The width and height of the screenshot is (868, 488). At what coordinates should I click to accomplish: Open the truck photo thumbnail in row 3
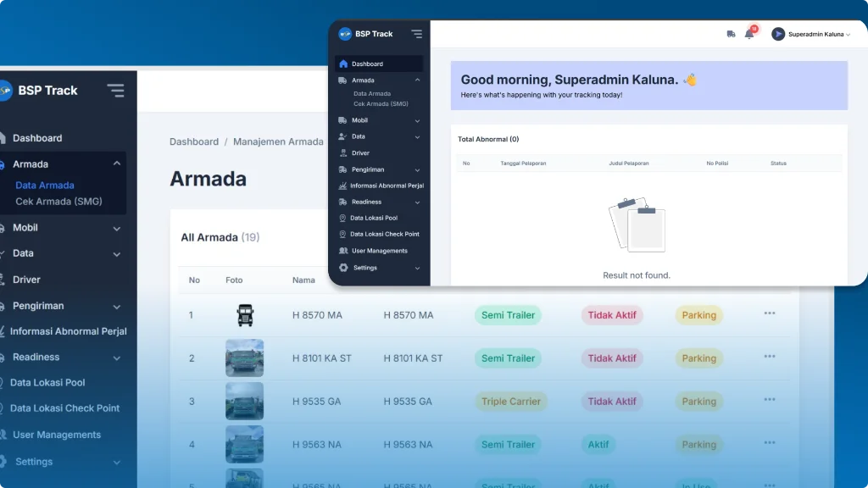point(245,401)
